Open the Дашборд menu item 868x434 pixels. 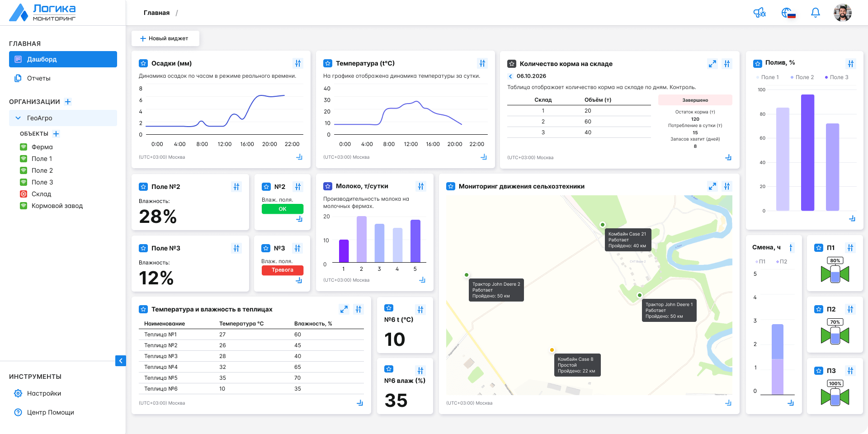(63, 59)
